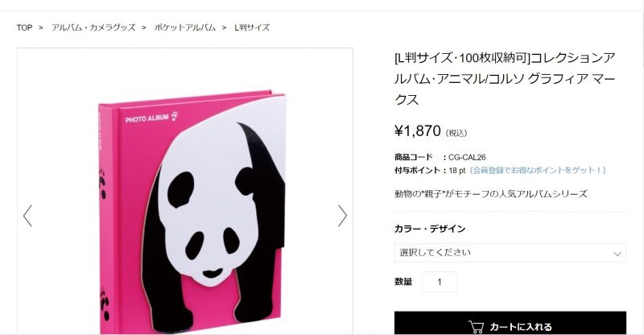Screen dimensions: 644x335
Task: Navigate to ポケットアルバム breadcrumb
Action: coord(185,27)
